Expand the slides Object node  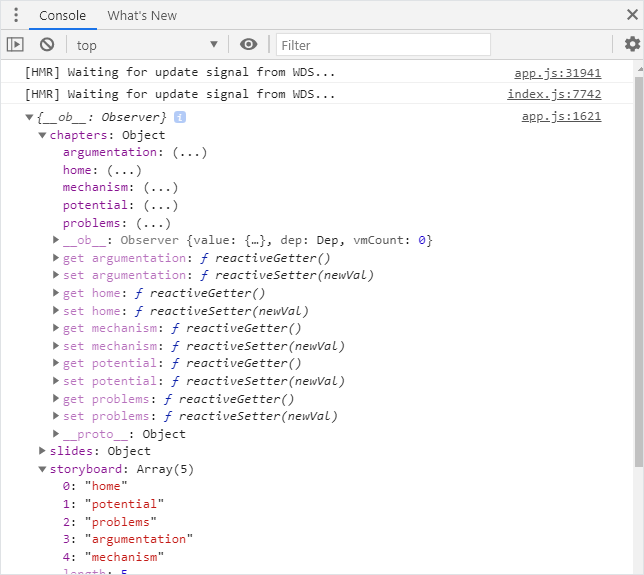43,451
